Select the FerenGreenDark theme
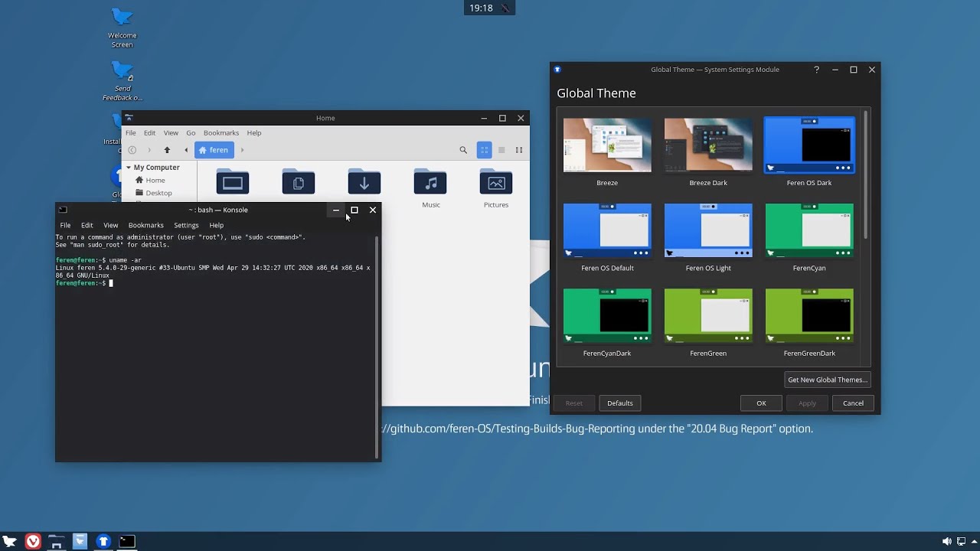 coord(809,322)
